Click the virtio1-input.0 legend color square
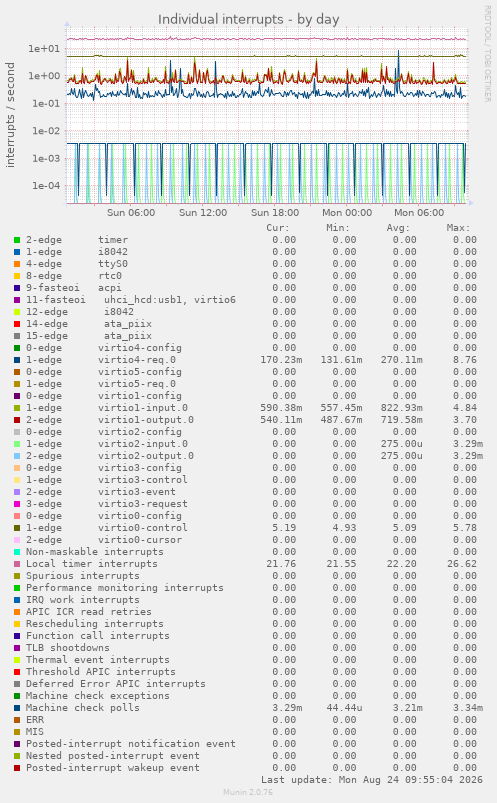The width and height of the screenshot is (497, 803). click(x=17, y=408)
